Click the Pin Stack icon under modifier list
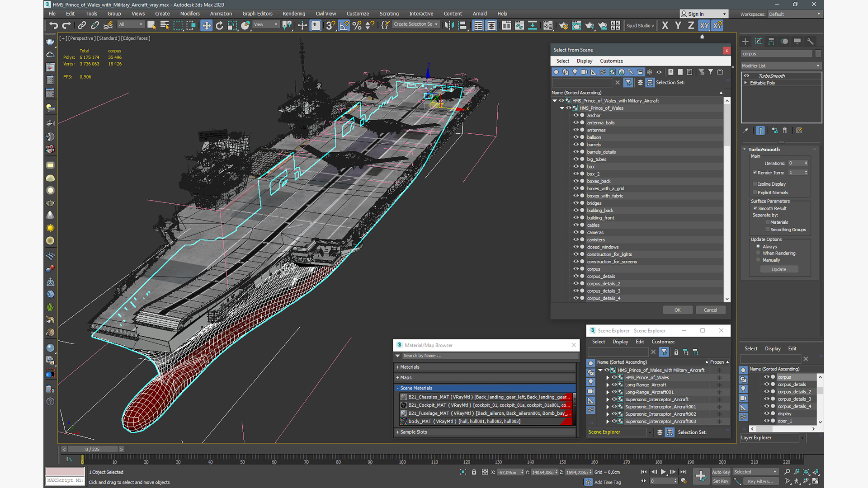 pyautogui.click(x=746, y=131)
